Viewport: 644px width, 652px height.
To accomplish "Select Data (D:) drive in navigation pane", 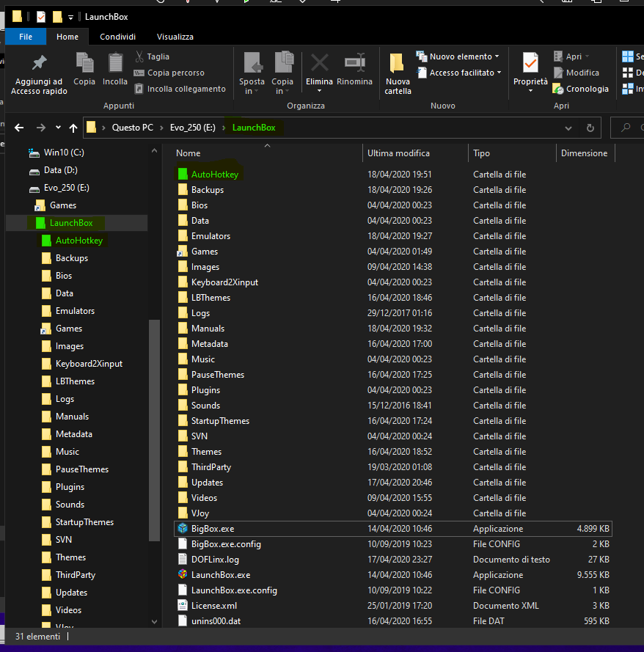I will [60, 170].
